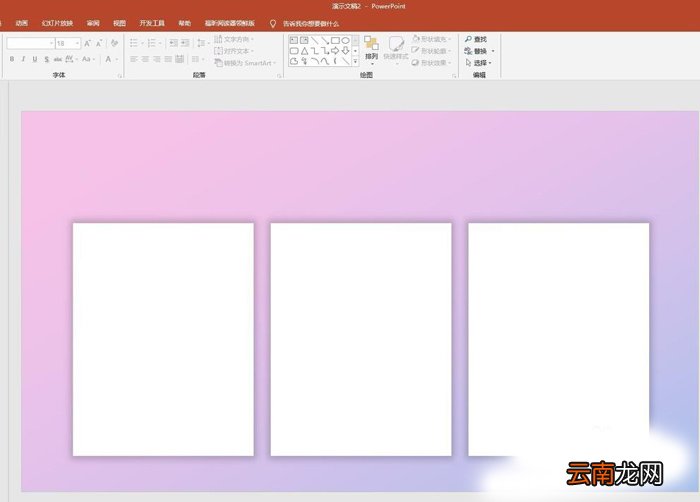
Task: Toggle text shadow (S) formatting
Action: 46,59
